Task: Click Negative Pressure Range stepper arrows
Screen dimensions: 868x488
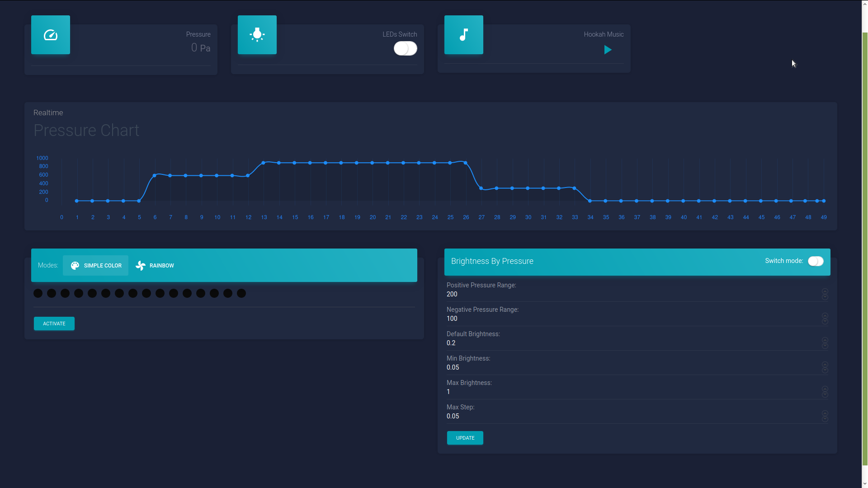Action: (825, 319)
